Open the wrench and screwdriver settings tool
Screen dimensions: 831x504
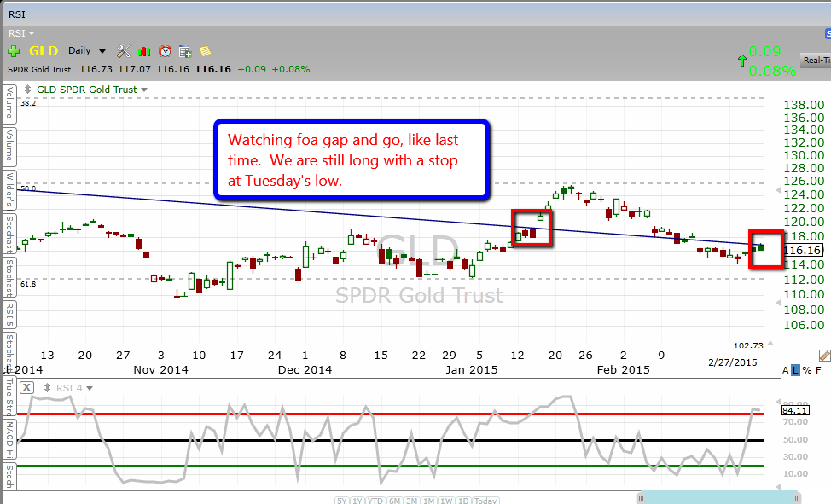click(124, 51)
